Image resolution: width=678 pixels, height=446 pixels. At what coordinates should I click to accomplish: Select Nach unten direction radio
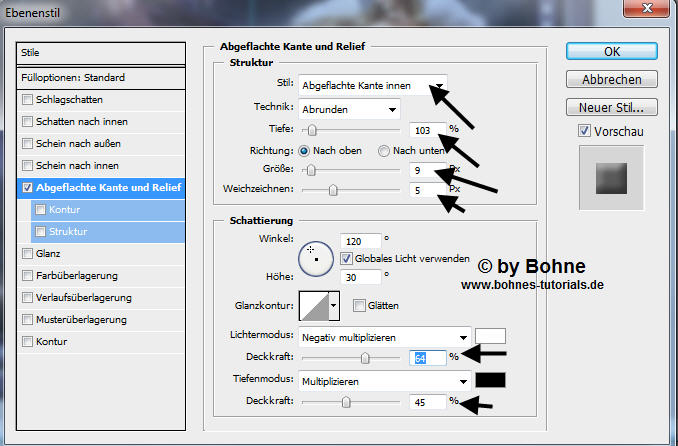pyautogui.click(x=384, y=151)
